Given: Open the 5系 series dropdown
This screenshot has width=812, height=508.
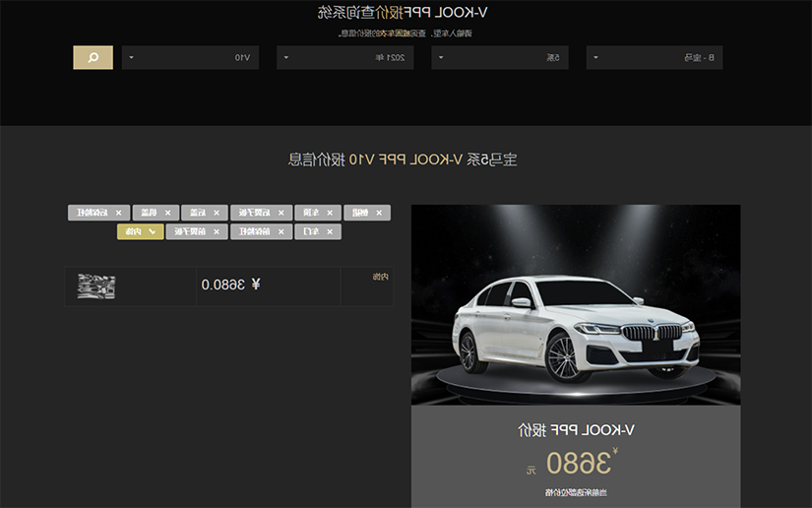Looking at the screenshot, I should point(500,57).
